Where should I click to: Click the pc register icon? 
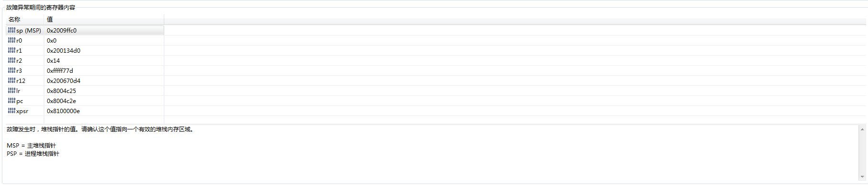[11, 101]
